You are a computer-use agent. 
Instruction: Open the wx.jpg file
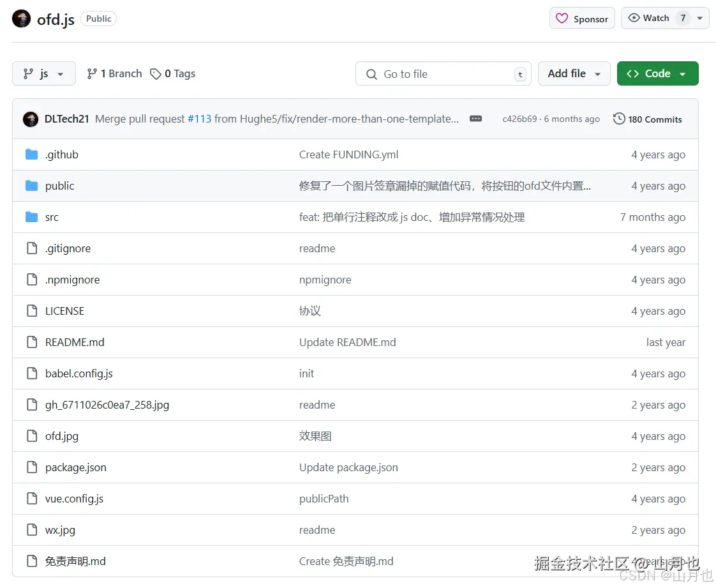click(60, 530)
